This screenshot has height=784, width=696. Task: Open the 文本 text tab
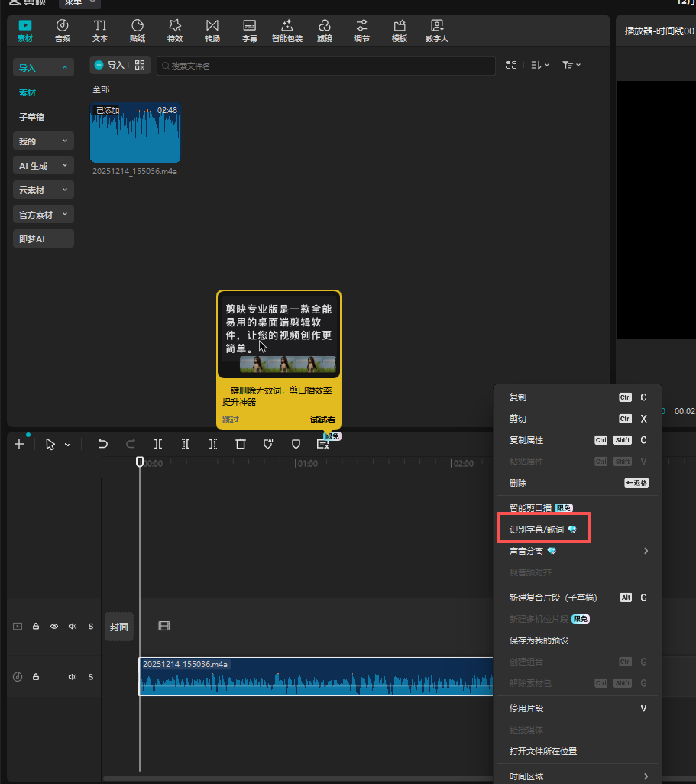click(x=100, y=31)
